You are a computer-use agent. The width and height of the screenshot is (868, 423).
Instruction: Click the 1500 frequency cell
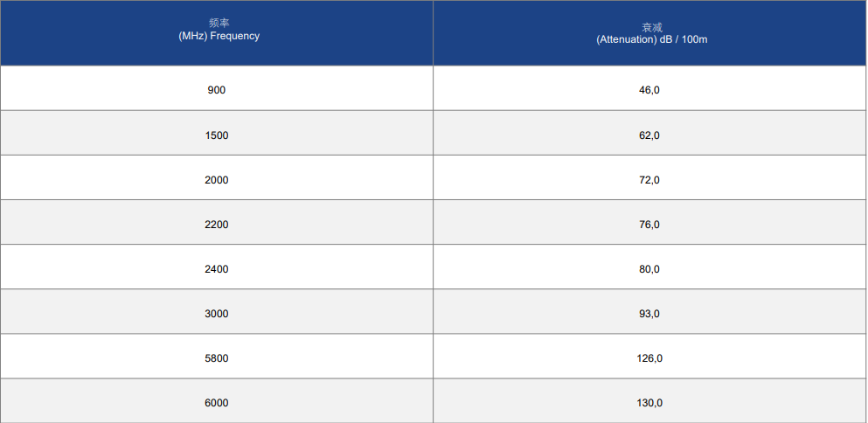click(x=217, y=133)
